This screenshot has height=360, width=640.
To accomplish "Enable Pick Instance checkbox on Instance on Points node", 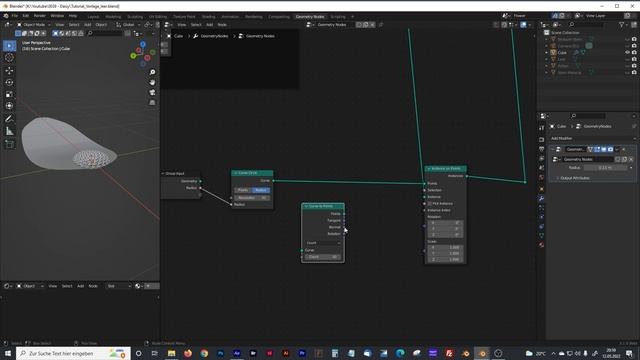I will (430, 203).
